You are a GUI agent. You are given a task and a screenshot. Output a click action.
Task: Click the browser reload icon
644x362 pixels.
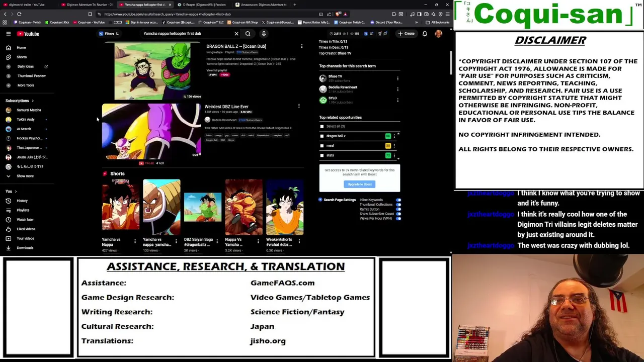pyautogui.click(x=19, y=14)
